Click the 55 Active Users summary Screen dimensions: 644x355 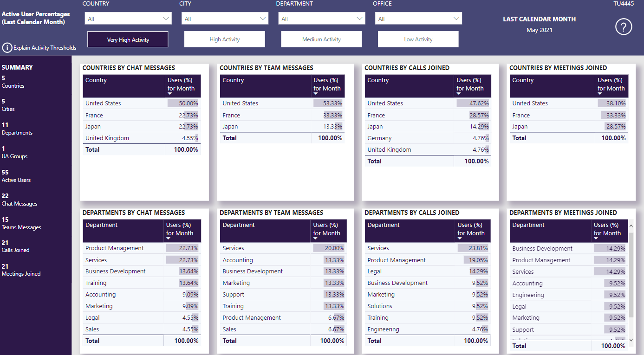click(16, 176)
